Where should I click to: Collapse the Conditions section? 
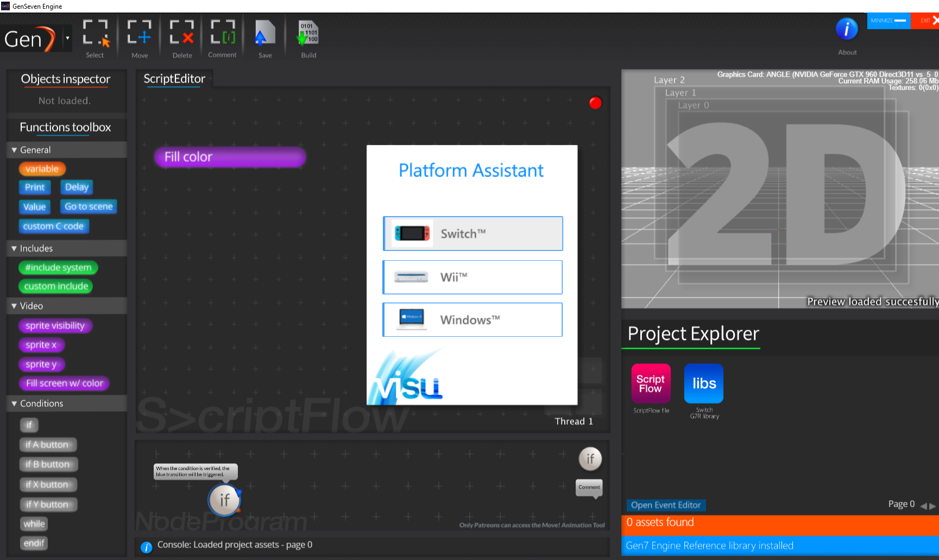[14, 404]
